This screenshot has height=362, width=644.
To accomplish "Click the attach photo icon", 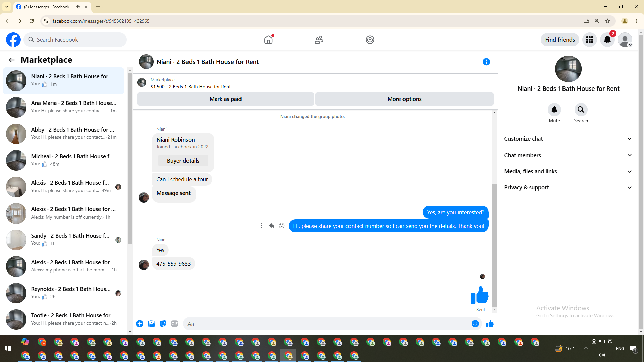I will pyautogui.click(x=151, y=324).
